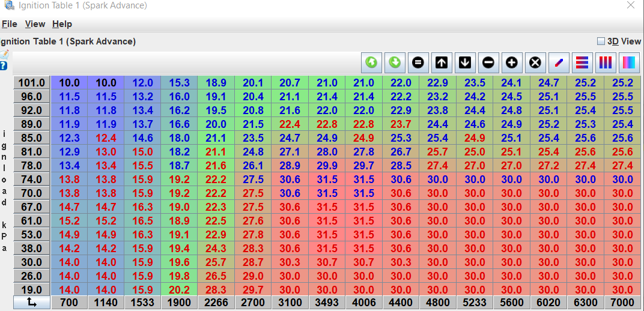This screenshot has width=644, height=311.
Task: Click the blue question mark help icon
Action: click(x=4, y=65)
